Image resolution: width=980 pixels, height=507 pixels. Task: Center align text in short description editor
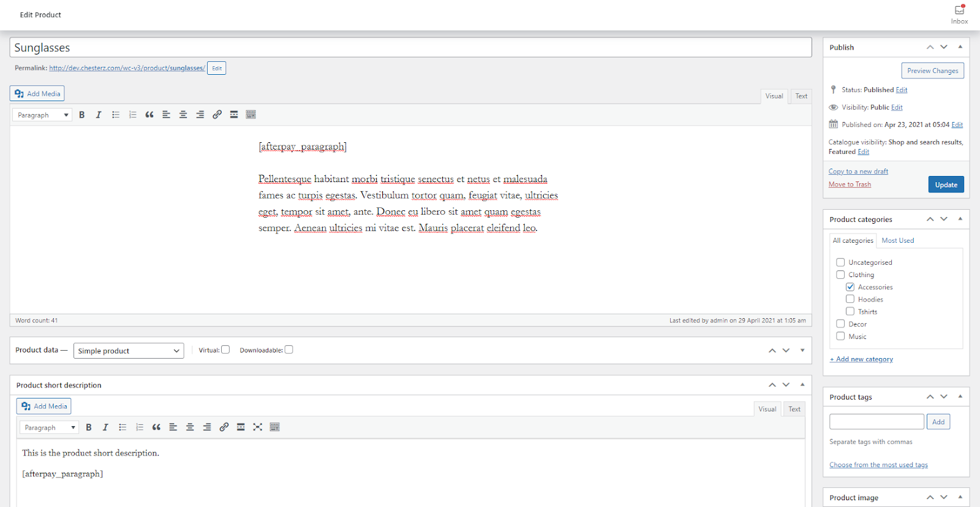[190, 427]
